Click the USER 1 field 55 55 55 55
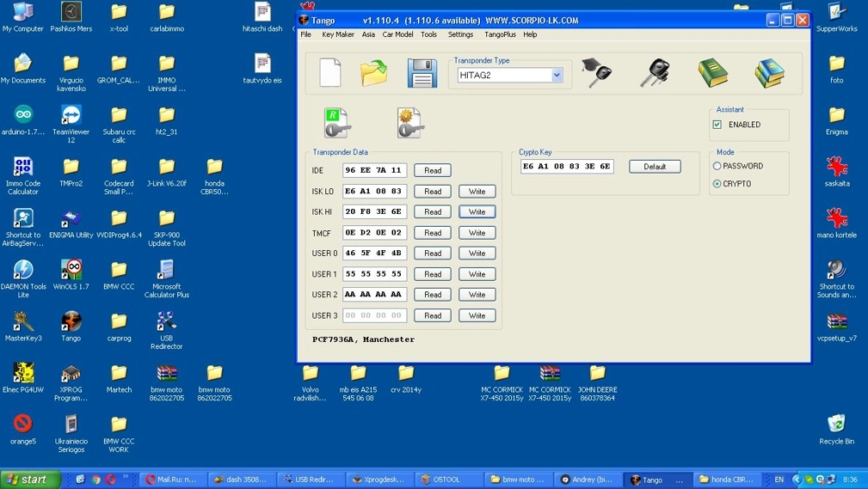Screen dimensions: 868x489 375,274
